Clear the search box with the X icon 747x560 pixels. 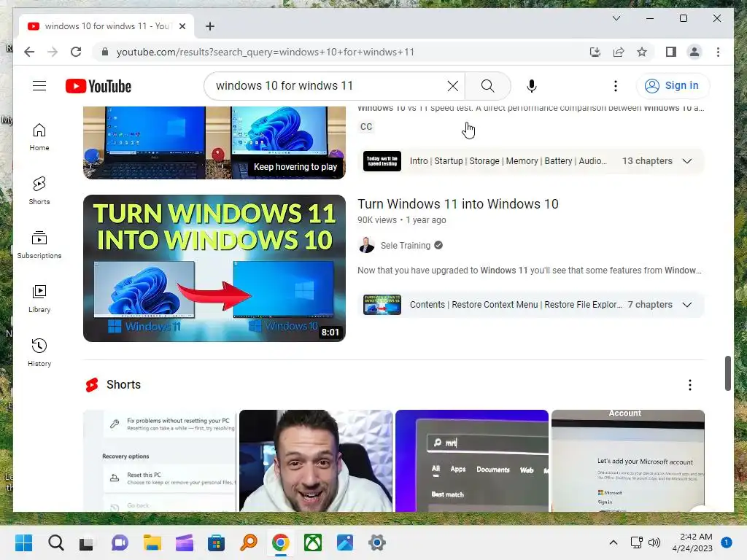tap(452, 86)
